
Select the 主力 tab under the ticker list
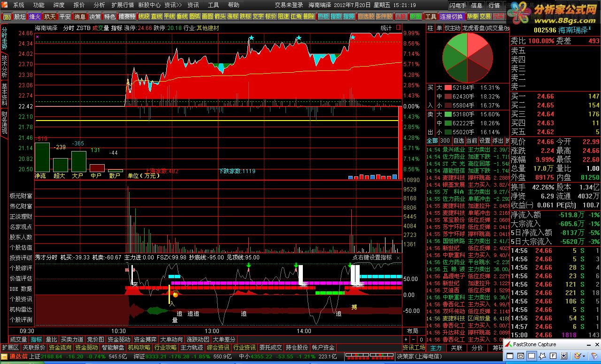[436, 348]
